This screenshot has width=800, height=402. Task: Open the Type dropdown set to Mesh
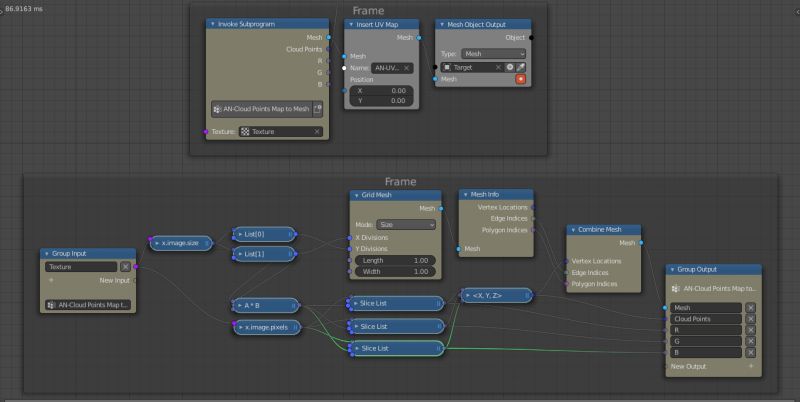(x=493, y=54)
